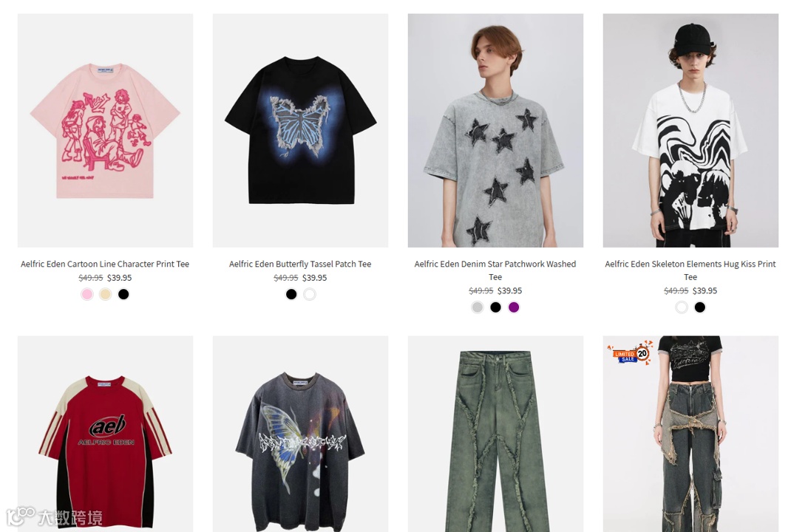This screenshot has width=791, height=532.
Task: View green frayed star jeans image
Action: coord(495,434)
